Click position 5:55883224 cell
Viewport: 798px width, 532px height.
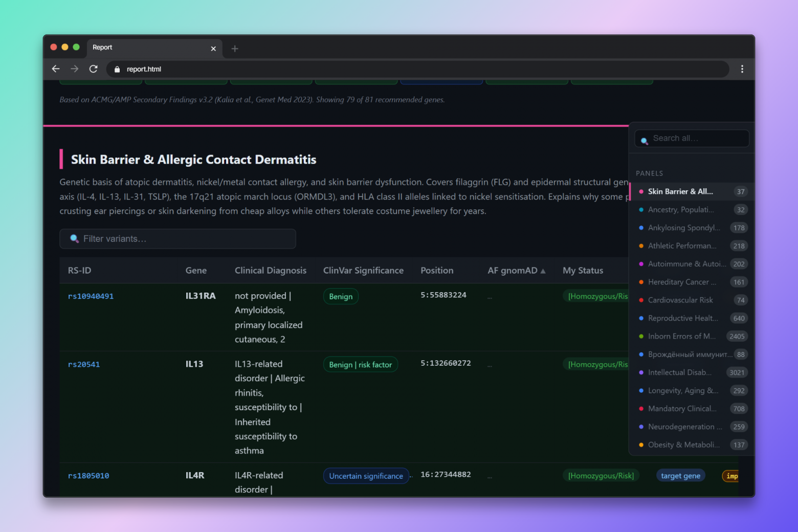pos(444,295)
